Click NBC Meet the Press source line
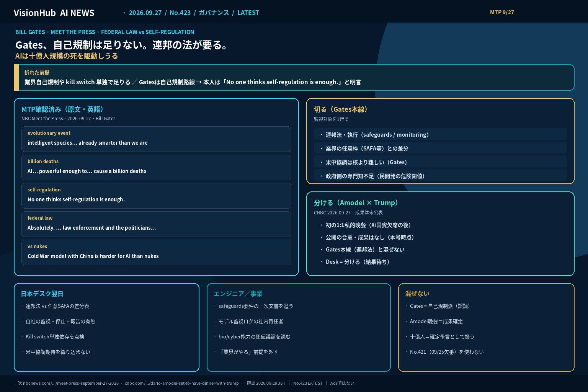This screenshot has height=392, width=588. pyautogui.click(x=68, y=119)
